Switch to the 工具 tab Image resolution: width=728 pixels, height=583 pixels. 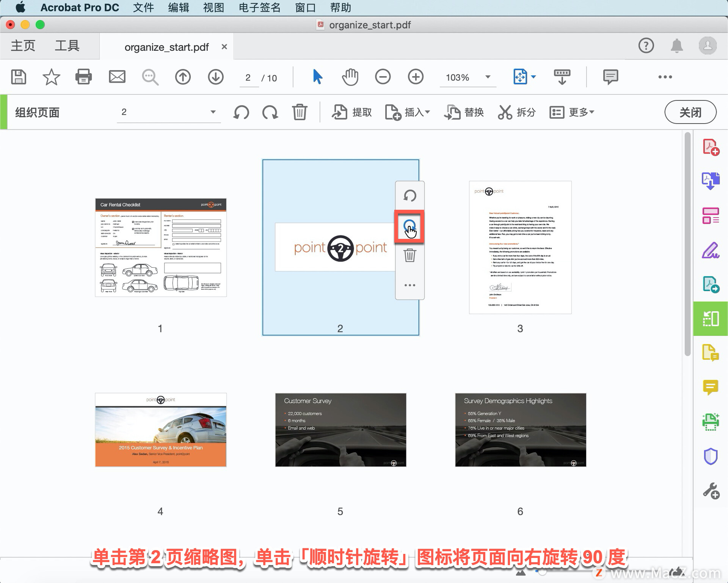pos(67,46)
